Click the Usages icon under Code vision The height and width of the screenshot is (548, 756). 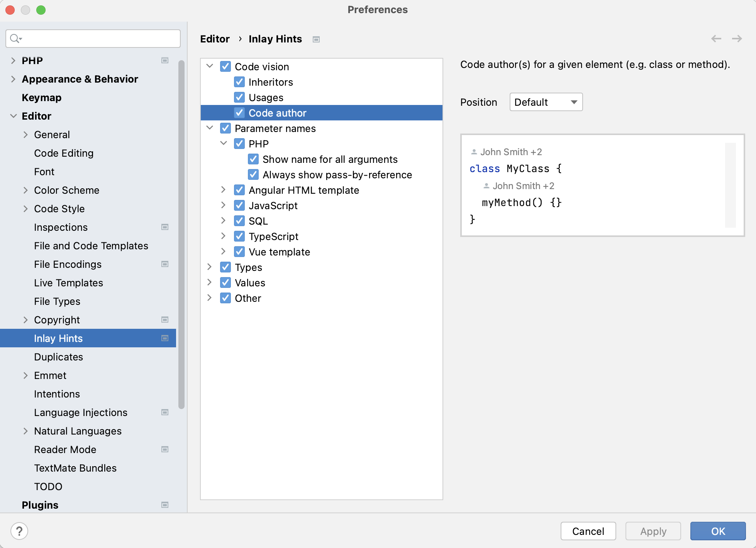pos(239,97)
